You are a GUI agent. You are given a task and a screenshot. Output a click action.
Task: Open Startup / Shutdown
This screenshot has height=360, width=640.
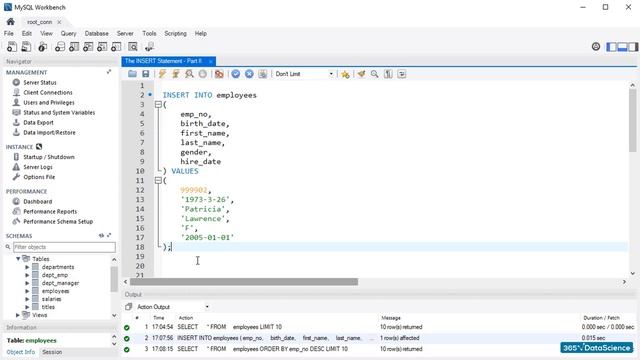(49, 157)
